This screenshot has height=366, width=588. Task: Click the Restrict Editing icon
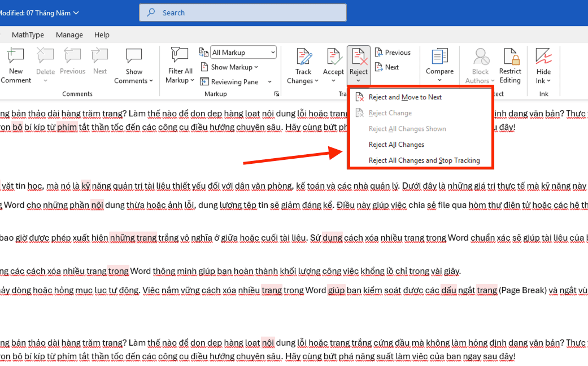coord(510,56)
